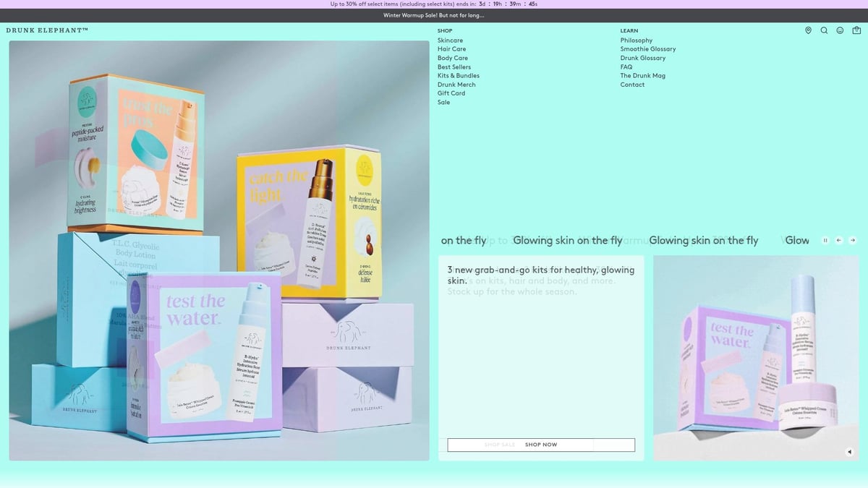868x488 pixels.
Task: Go to Best Sellers
Action: pos(454,67)
